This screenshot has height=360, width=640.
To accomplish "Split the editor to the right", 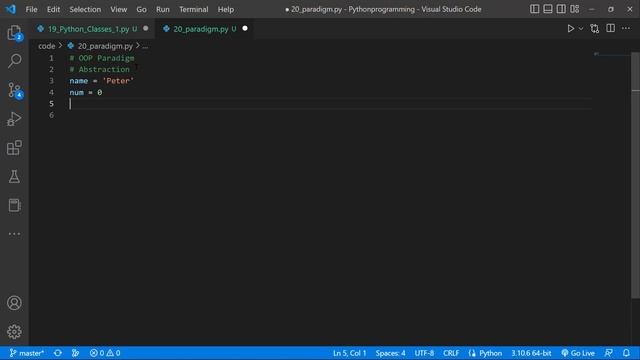I will [611, 28].
